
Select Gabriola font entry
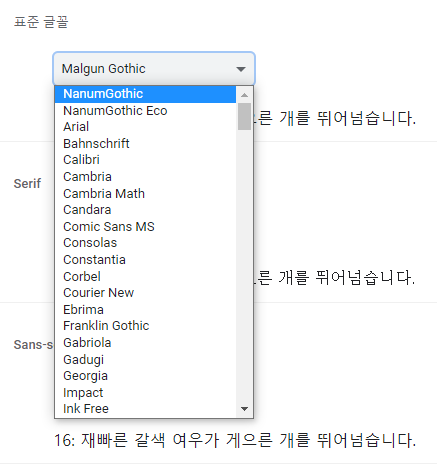145,342
